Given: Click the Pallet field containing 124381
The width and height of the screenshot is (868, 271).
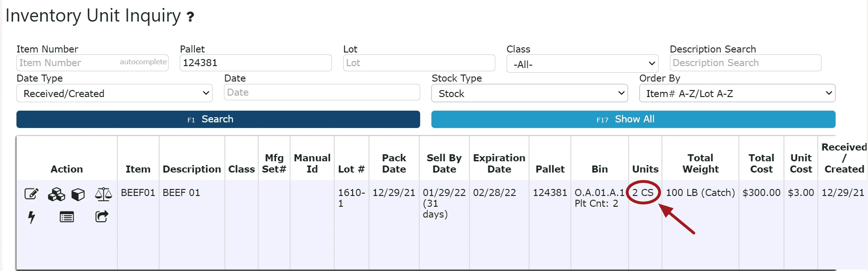Looking at the screenshot, I should (255, 63).
